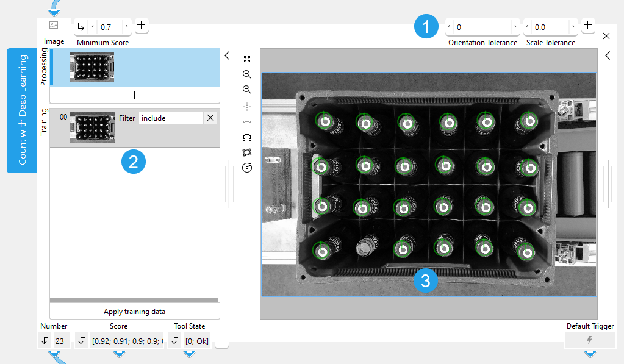Expand the Score output connector
624x364 pixels.
coord(119,354)
